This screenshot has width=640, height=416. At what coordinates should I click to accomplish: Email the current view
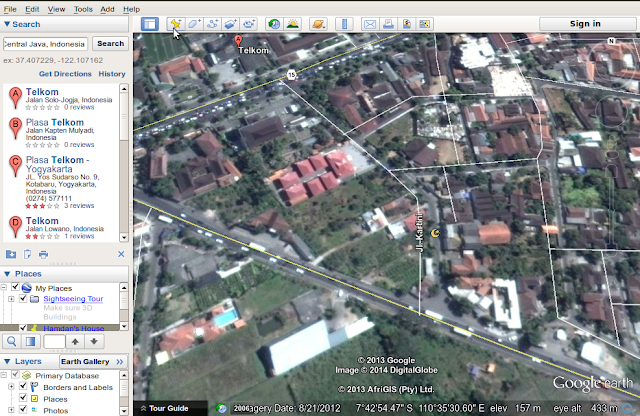(370, 24)
